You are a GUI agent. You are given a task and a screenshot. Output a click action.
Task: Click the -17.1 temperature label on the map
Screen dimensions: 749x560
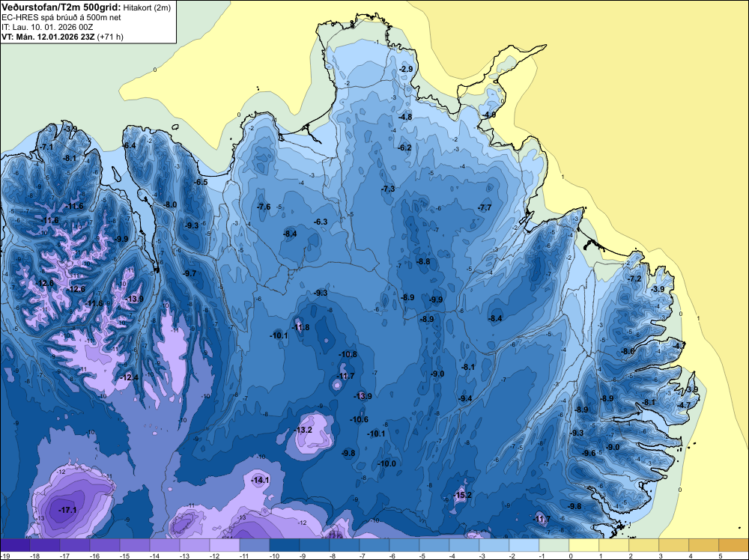67,511
